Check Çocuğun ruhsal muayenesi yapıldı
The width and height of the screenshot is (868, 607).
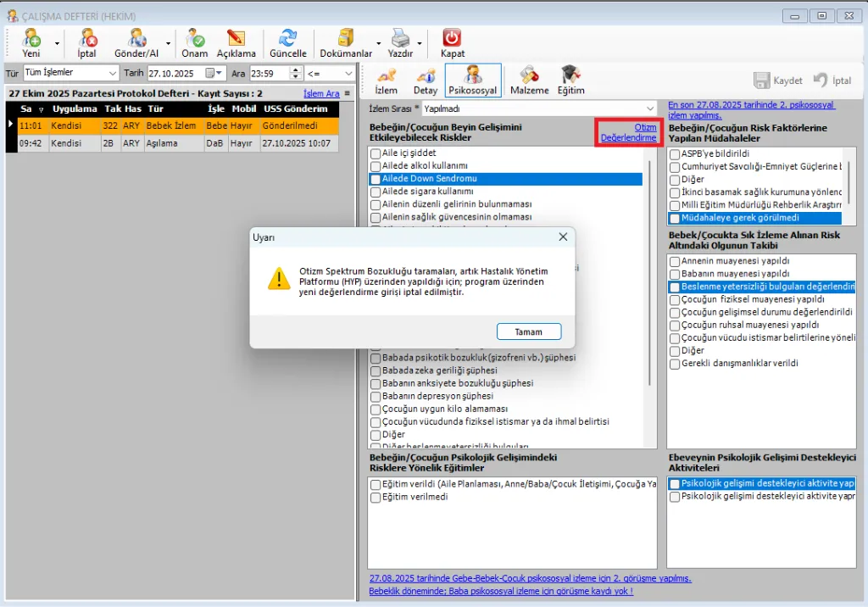coord(674,326)
